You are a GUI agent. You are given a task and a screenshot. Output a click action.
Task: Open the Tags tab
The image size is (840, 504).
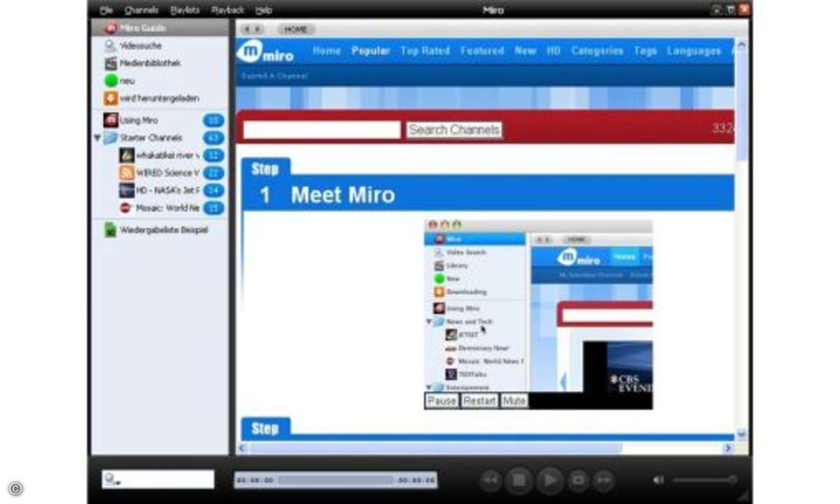click(x=645, y=51)
